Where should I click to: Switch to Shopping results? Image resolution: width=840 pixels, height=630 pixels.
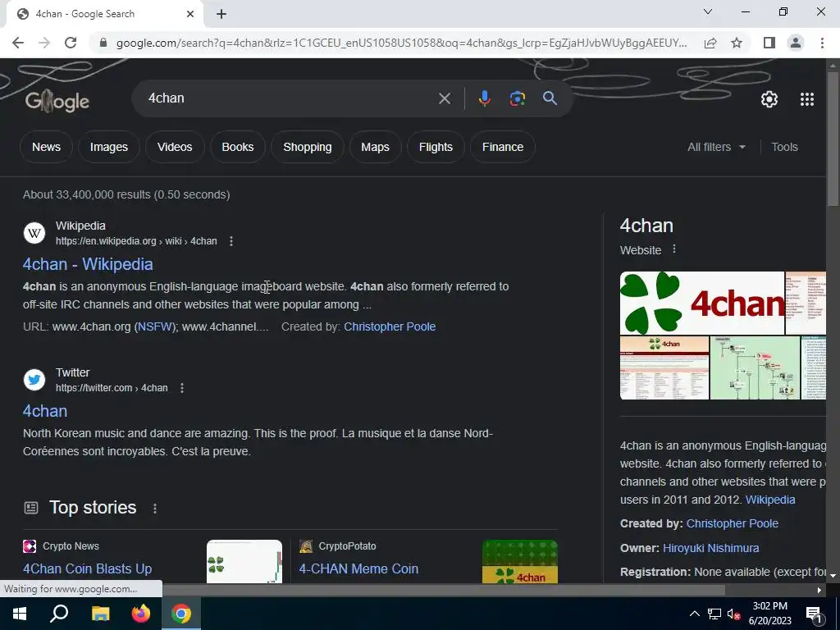coord(308,147)
